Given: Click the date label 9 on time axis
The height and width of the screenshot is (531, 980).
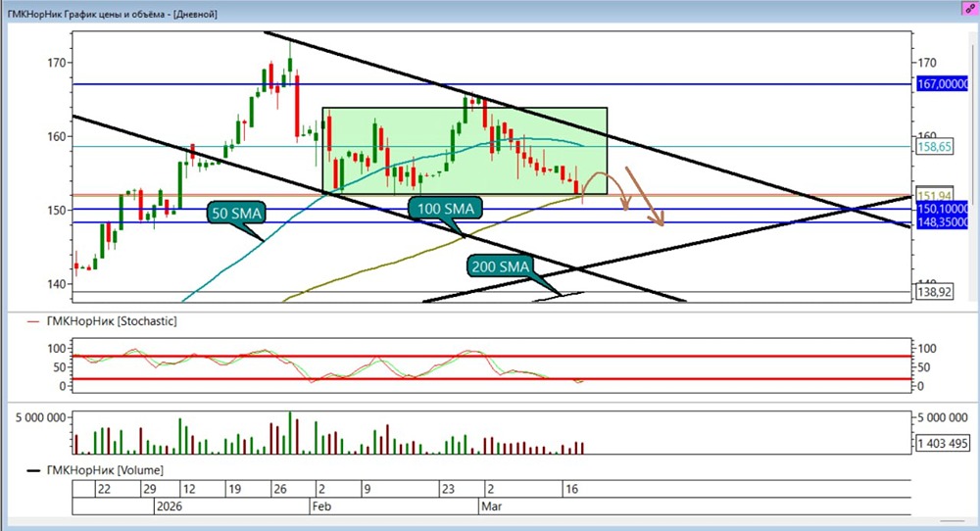Looking at the screenshot, I should point(367,489).
